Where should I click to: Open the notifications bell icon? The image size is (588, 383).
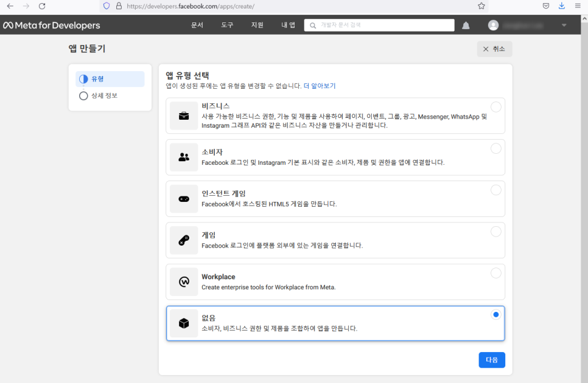tap(466, 25)
